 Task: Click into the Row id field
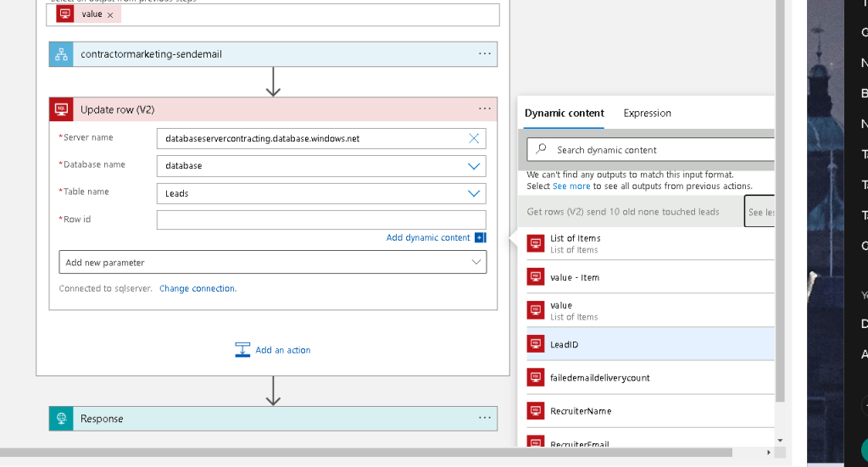pyautogui.click(x=321, y=220)
